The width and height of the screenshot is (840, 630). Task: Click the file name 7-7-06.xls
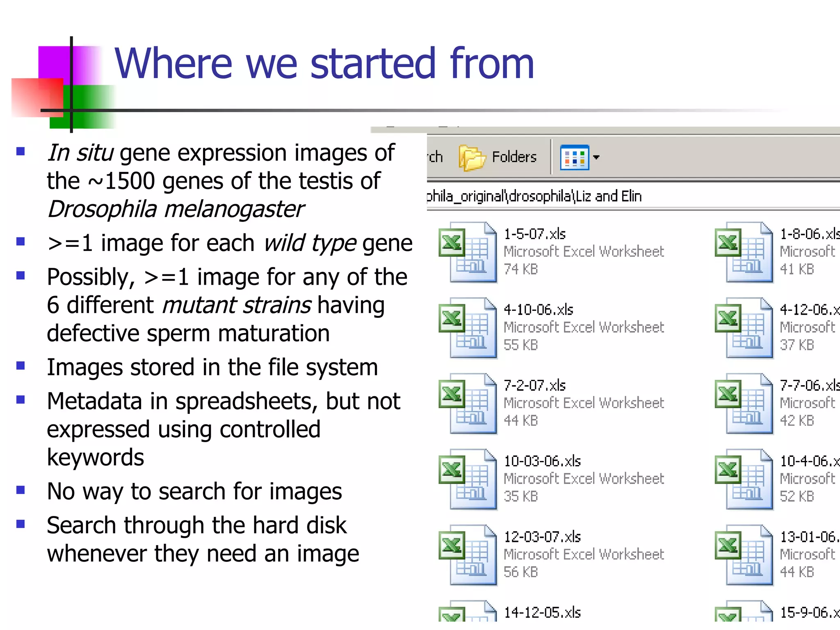[810, 385]
